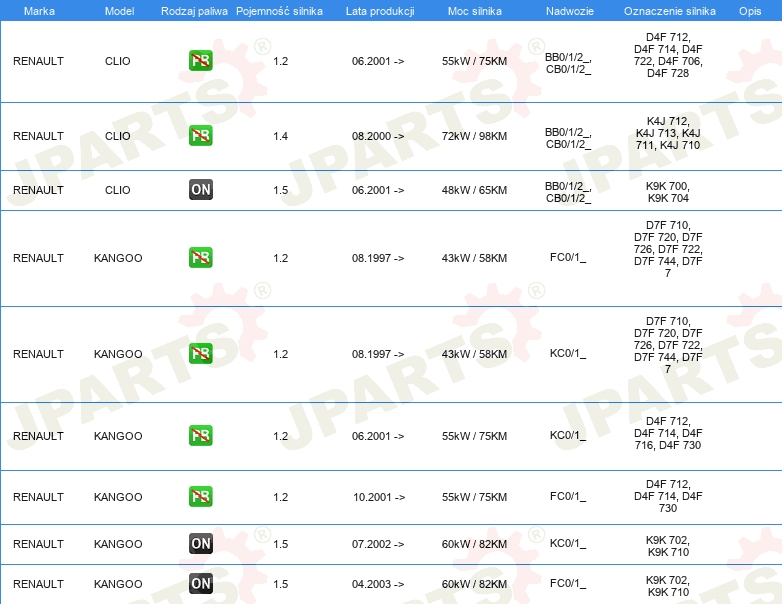Click the 04.2003 -> production date cell
This screenshot has width=782, height=604.
[x=378, y=584]
